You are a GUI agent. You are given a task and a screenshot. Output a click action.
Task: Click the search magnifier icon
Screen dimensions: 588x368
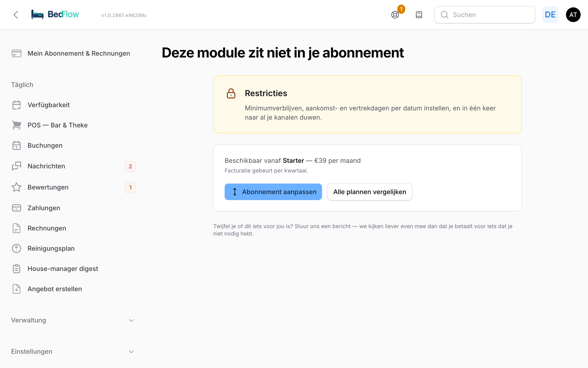point(444,15)
